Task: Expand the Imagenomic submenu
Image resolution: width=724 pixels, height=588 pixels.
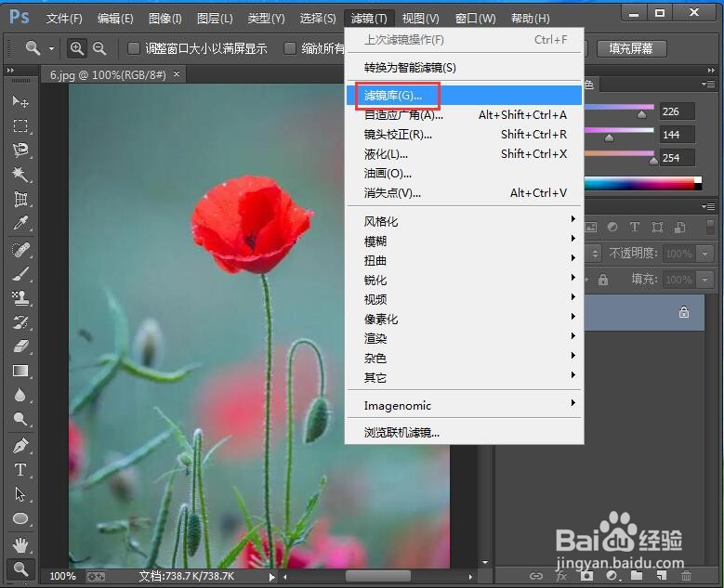Action: pos(465,405)
